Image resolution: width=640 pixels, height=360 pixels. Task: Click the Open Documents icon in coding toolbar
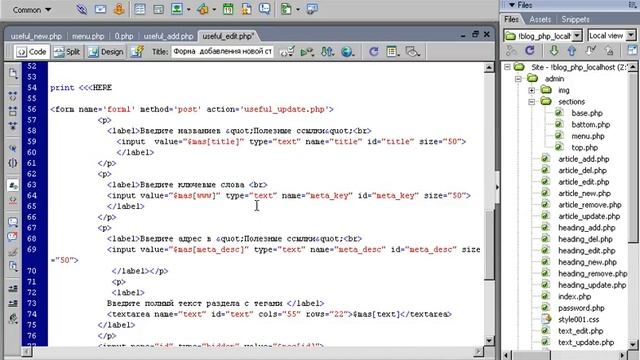[x=13, y=73]
